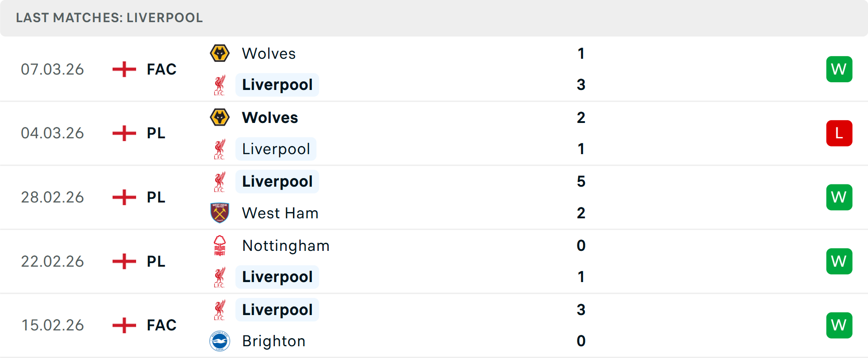Click the LAST MATCHES: LIVERPOOL header
This screenshot has width=868, height=358.
[108, 18]
